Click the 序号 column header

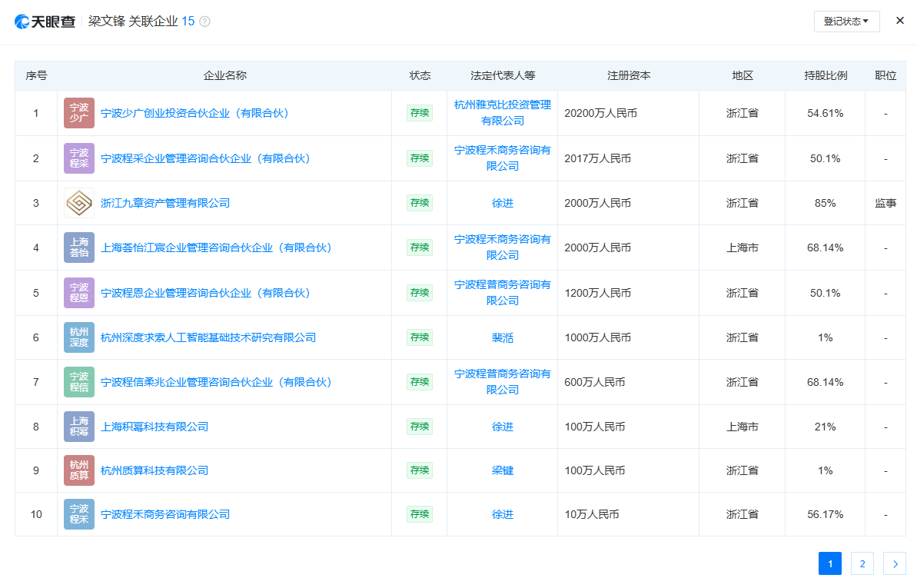36,75
